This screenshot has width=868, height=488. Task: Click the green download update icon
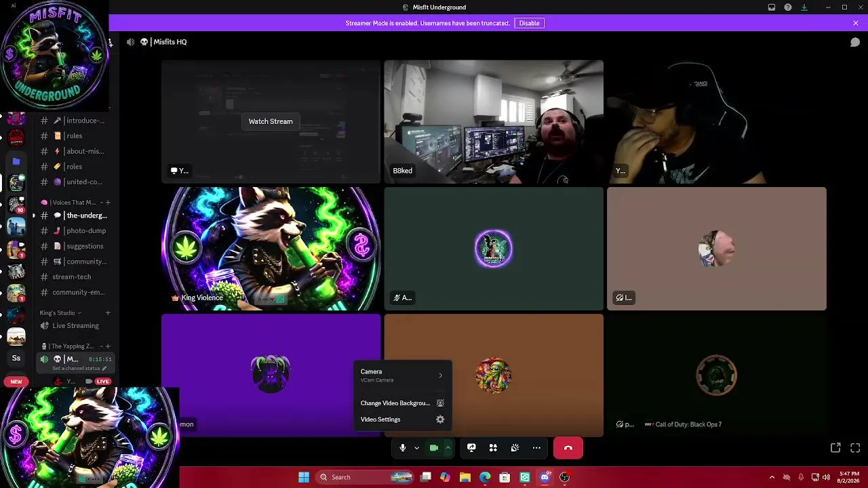tap(804, 7)
